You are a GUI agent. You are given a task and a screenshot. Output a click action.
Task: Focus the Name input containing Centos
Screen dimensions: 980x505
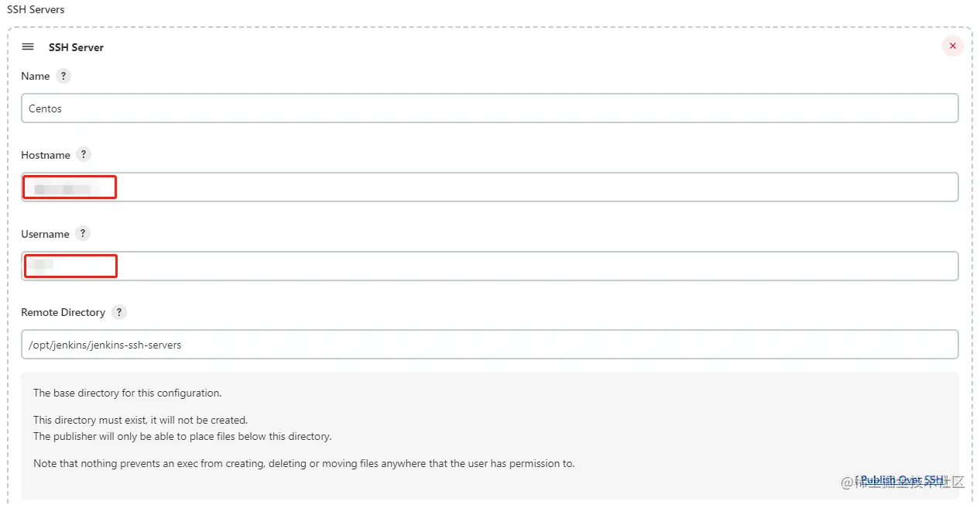[x=489, y=108]
